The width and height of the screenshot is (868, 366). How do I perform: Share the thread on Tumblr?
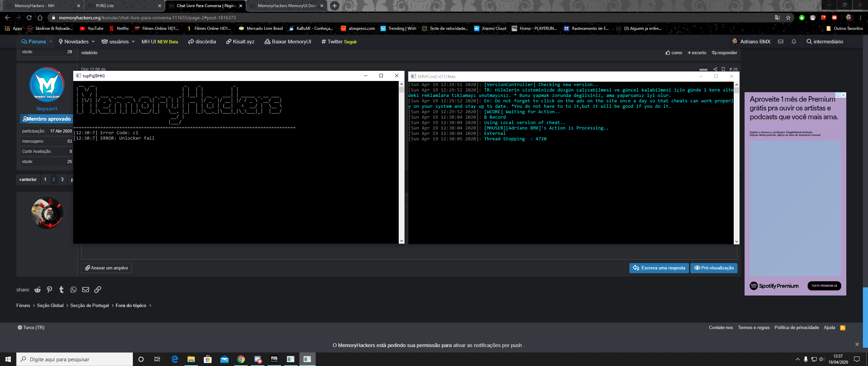pos(61,290)
